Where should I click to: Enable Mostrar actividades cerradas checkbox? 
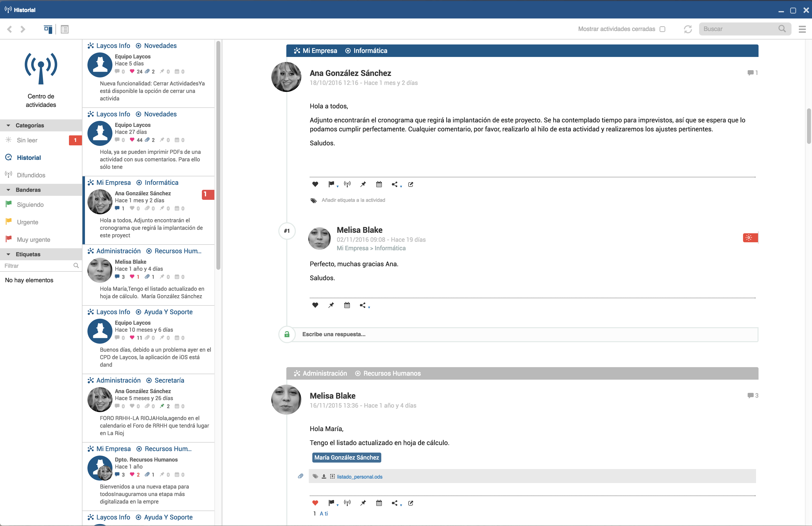click(662, 29)
